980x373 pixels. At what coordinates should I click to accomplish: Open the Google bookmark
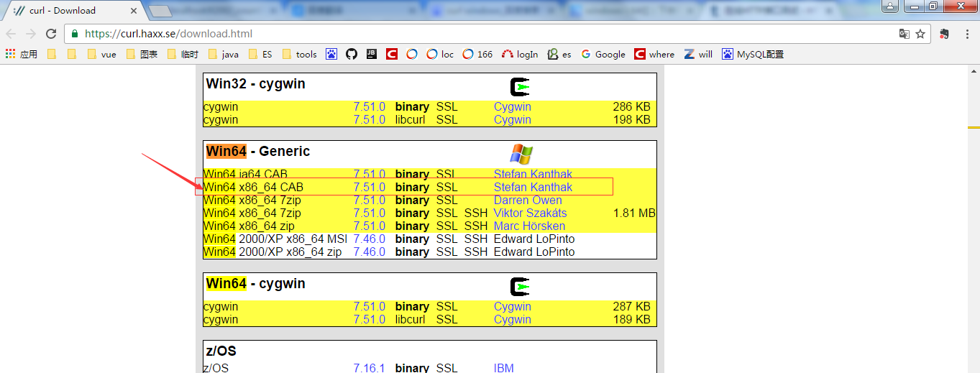[603, 54]
